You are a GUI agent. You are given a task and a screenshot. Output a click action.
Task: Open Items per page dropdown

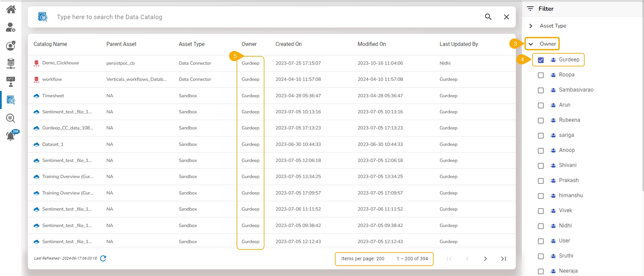click(x=362, y=259)
